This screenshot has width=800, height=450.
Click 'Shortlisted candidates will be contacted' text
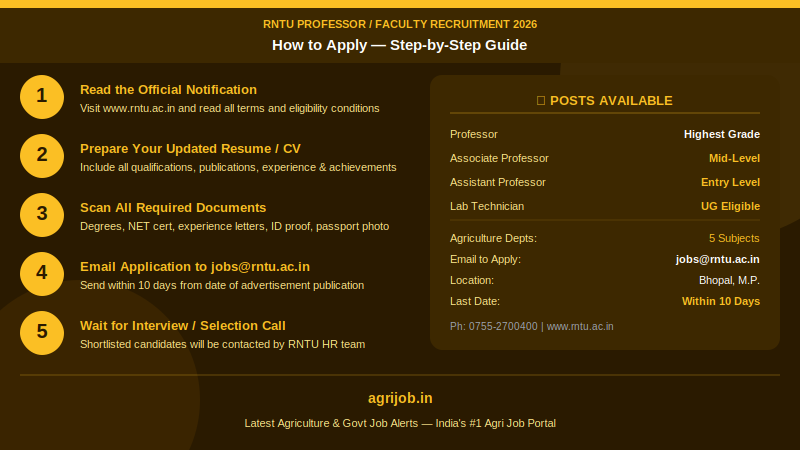click(222, 344)
